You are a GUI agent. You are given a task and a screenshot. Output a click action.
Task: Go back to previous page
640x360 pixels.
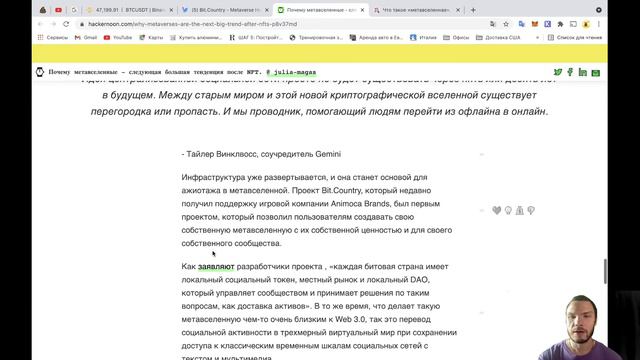[x=40, y=24]
